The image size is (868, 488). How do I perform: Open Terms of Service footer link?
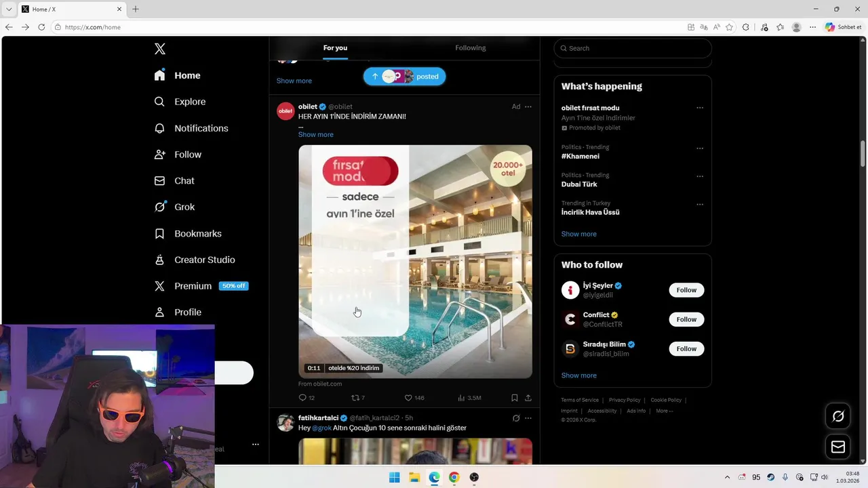click(x=580, y=400)
